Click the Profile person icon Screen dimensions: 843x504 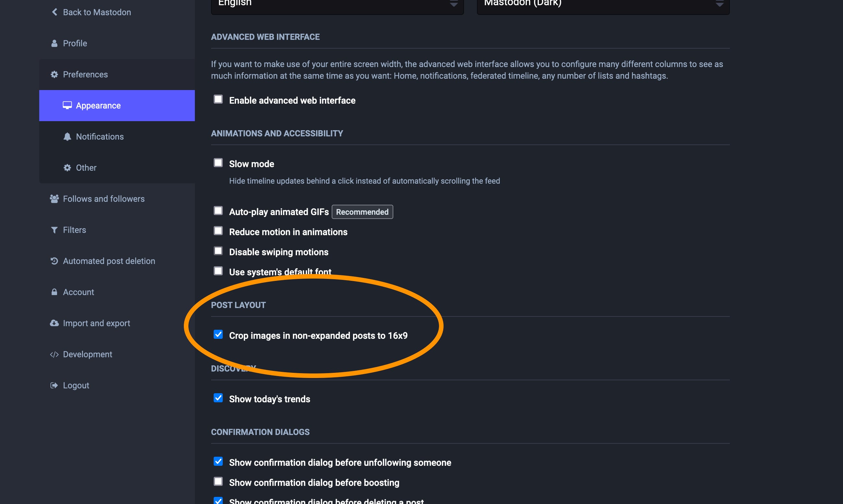(54, 43)
